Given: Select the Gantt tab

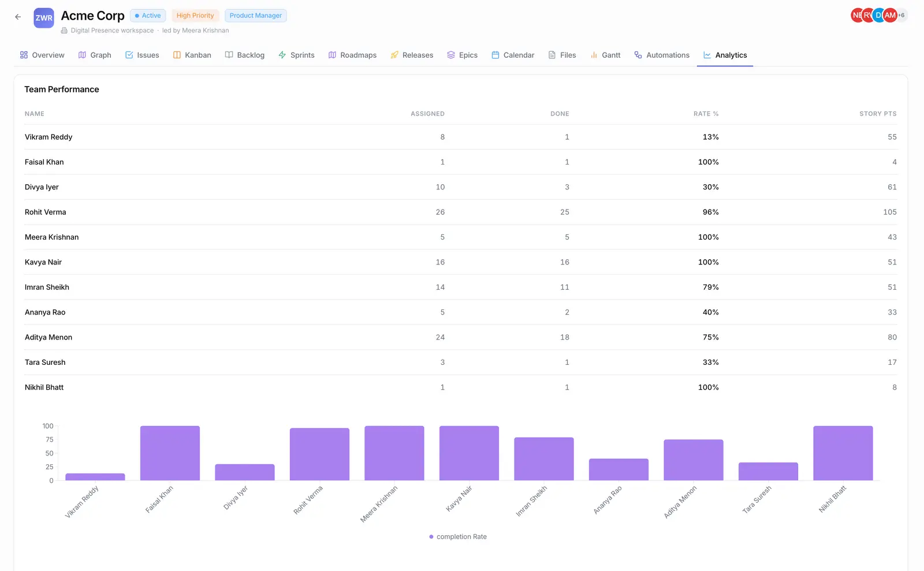Looking at the screenshot, I should pos(605,55).
